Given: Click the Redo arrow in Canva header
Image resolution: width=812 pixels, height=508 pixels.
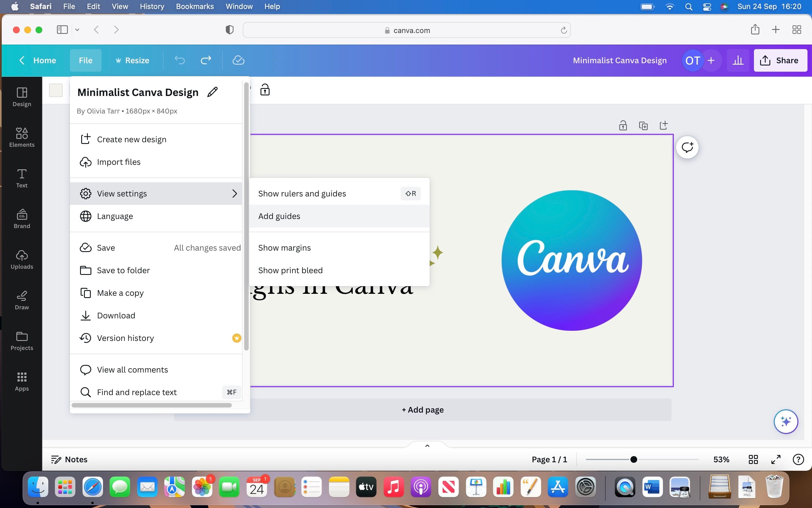Looking at the screenshot, I should pos(206,60).
